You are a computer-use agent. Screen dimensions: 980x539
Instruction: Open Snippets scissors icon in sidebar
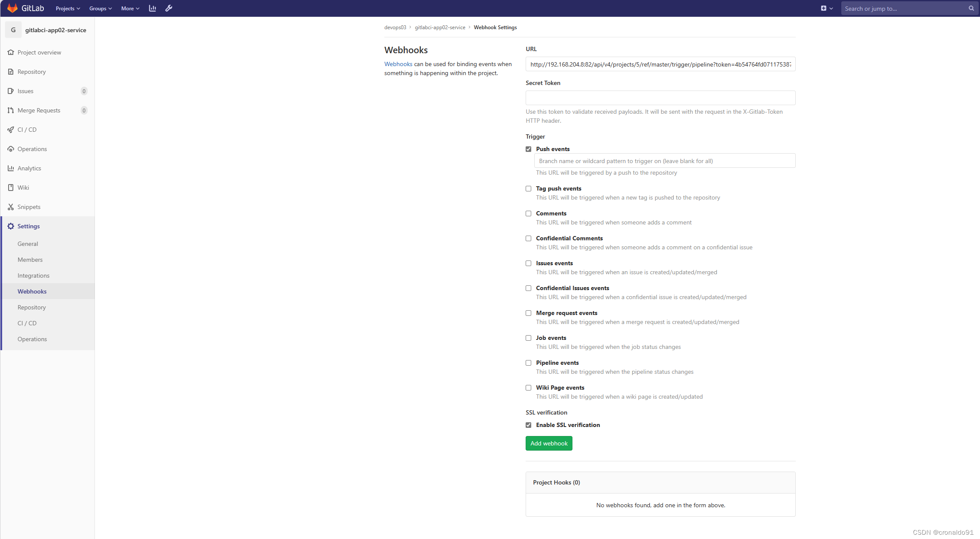click(11, 207)
